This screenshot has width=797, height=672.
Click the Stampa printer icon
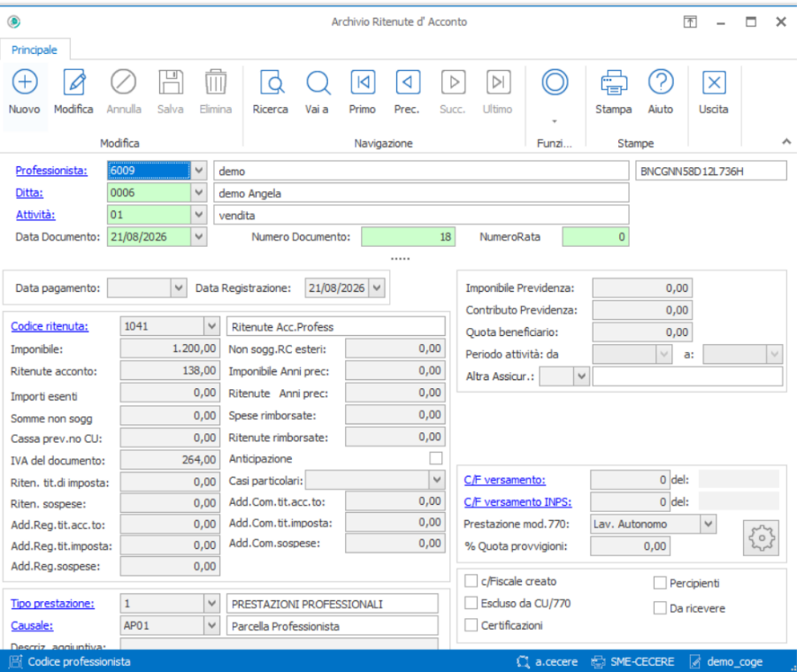[614, 82]
